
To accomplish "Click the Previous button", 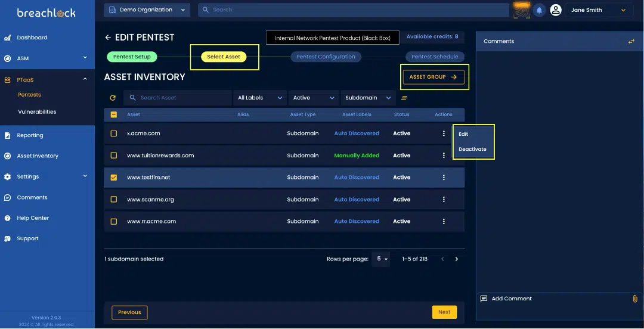I will click(x=129, y=312).
